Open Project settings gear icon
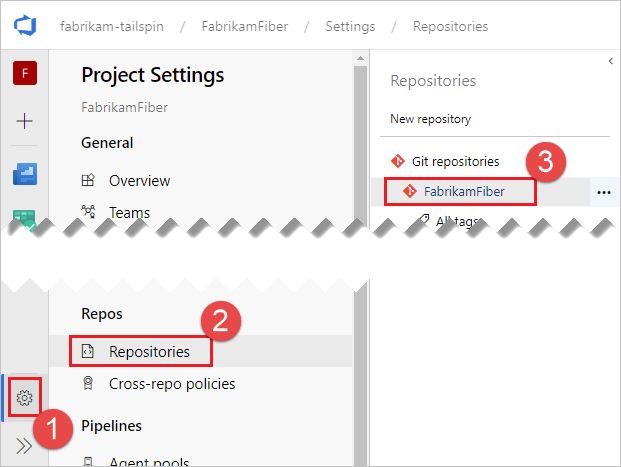Image resolution: width=621 pixels, height=467 pixels. (x=24, y=398)
